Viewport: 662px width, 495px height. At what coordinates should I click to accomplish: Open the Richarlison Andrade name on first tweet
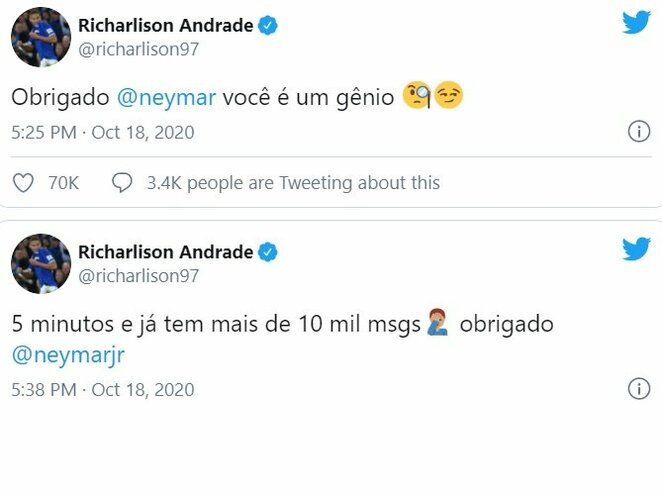point(165,26)
